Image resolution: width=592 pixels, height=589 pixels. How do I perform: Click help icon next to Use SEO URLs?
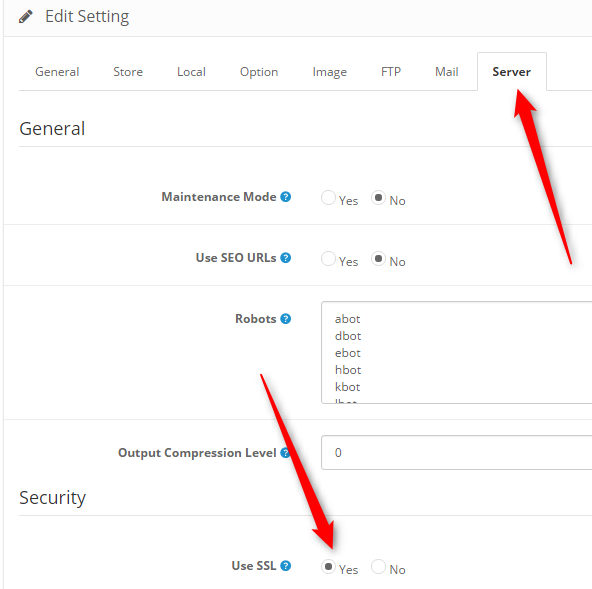[x=286, y=258]
